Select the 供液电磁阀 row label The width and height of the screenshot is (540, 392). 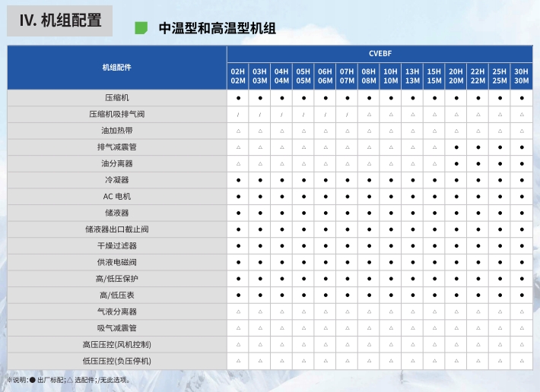[x=117, y=262]
